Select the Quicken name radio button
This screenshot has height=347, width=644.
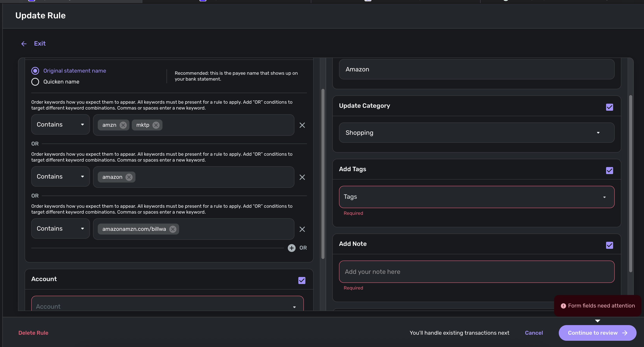[35, 82]
